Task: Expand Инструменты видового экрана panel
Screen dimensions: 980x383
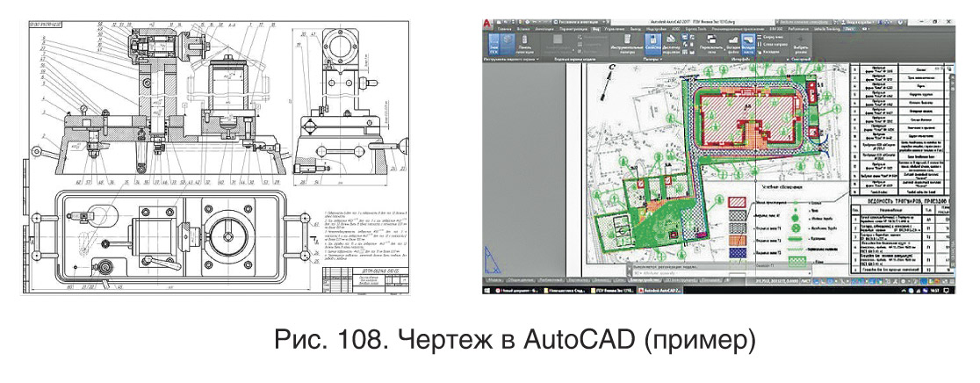Action: click(511, 59)
